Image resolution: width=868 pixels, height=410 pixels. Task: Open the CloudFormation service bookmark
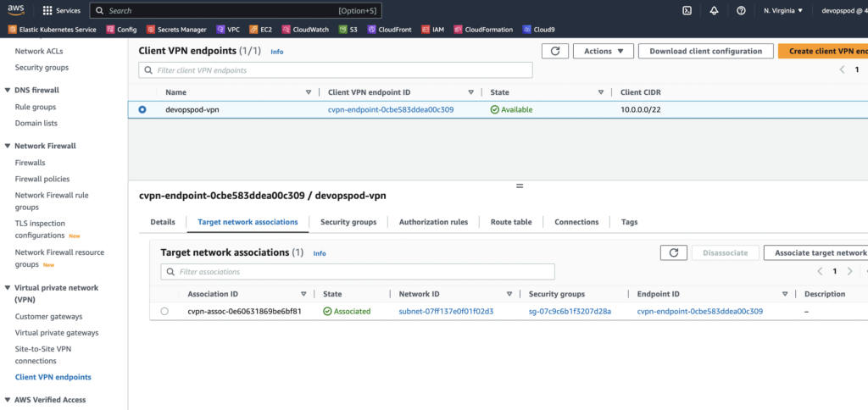click(483, 30)
